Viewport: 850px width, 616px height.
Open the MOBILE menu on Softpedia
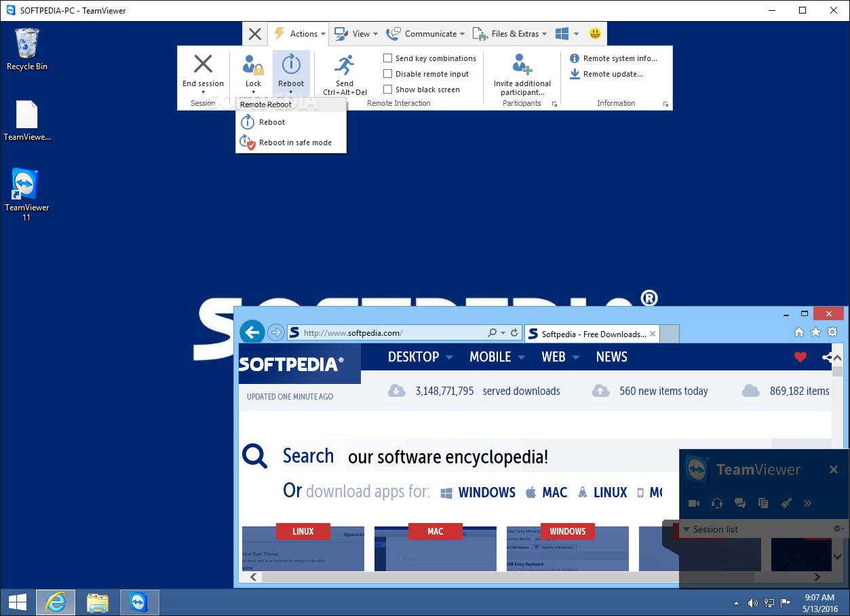click(497, 357)
